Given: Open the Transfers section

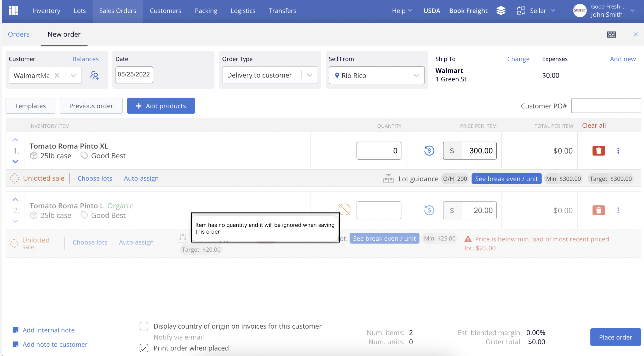Looking at the screenshot, I should click(283, 11).
